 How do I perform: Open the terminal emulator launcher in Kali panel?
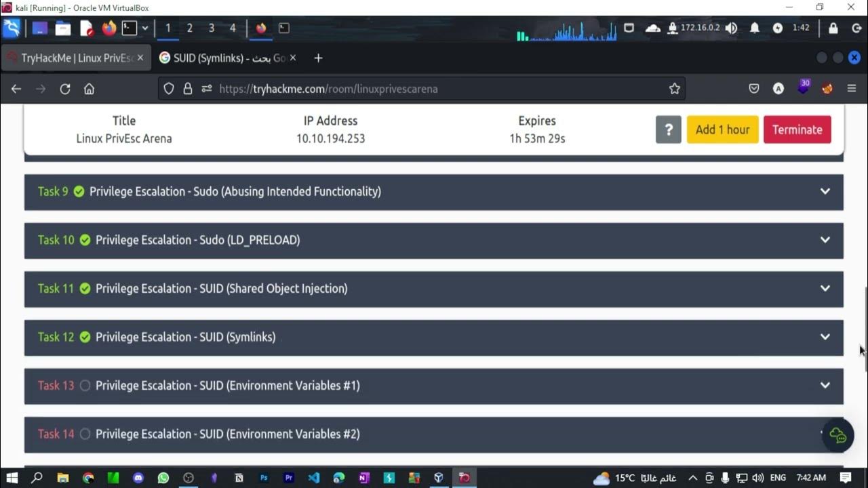pos(130,28)
